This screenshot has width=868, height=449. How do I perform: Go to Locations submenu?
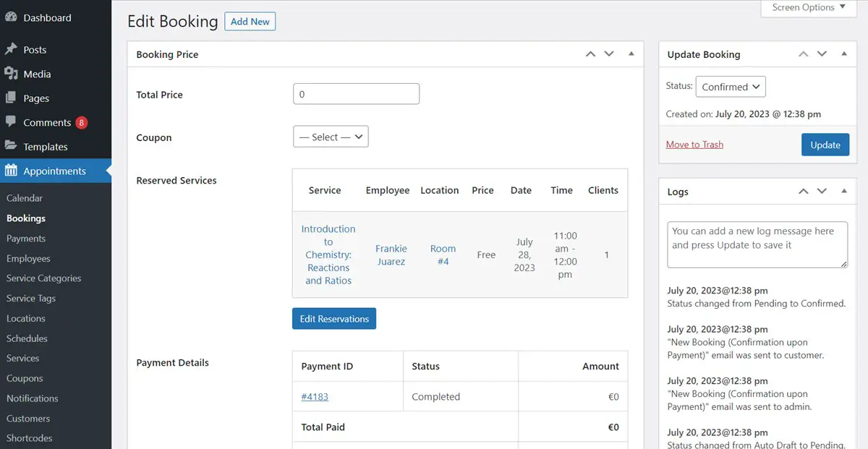click(26, 319)
